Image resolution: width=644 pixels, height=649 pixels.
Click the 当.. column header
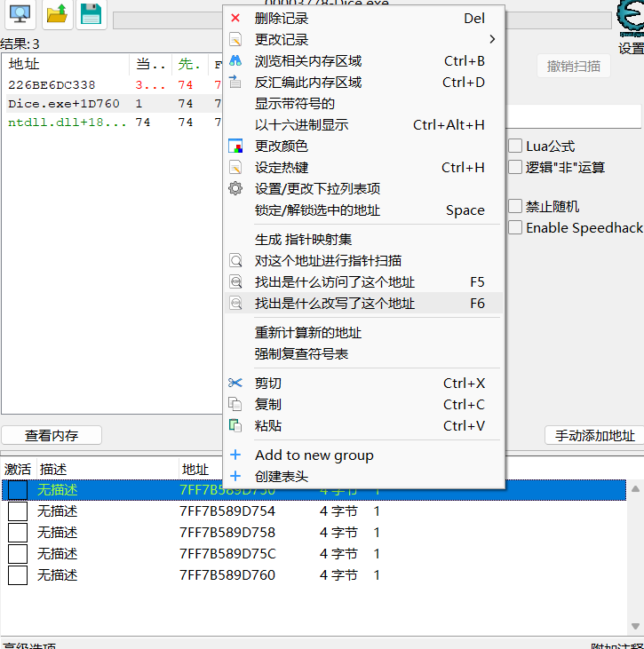click(151, 64)
